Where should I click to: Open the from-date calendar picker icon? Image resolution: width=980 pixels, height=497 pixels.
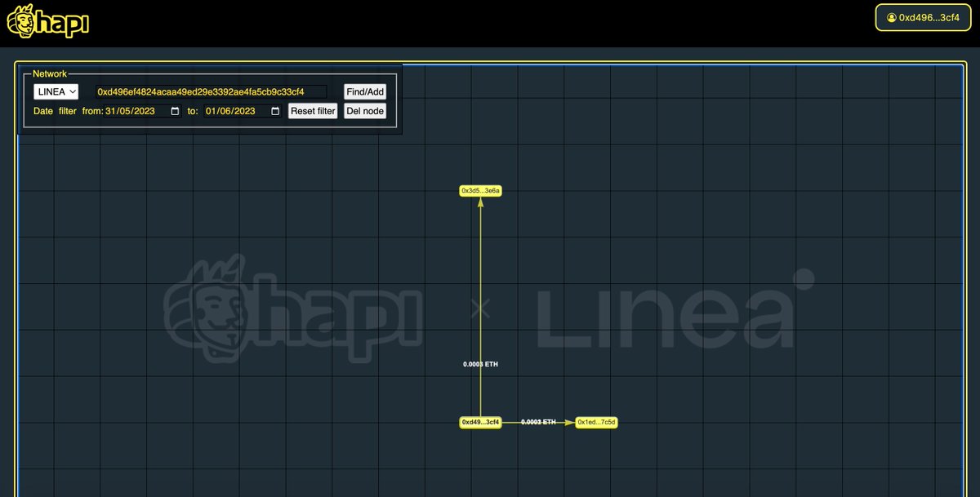(x=175, y=111)
